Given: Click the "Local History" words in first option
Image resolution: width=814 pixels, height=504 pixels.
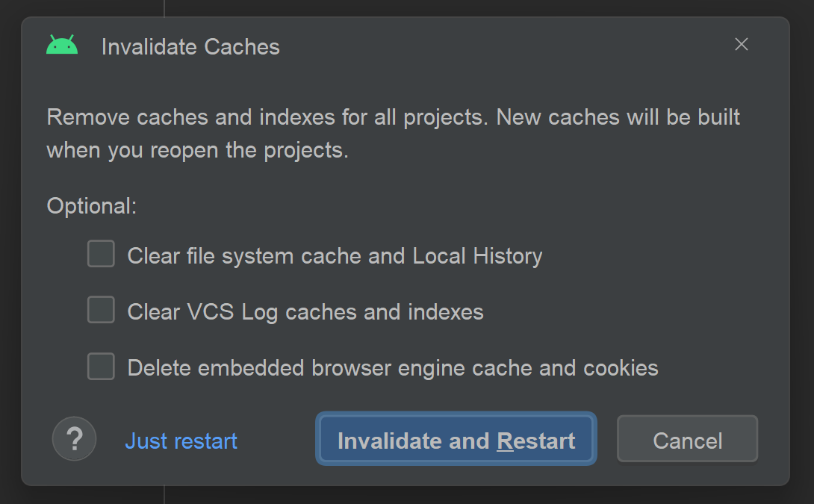Looking at the screenshot, I should click(x=477, y=256).
